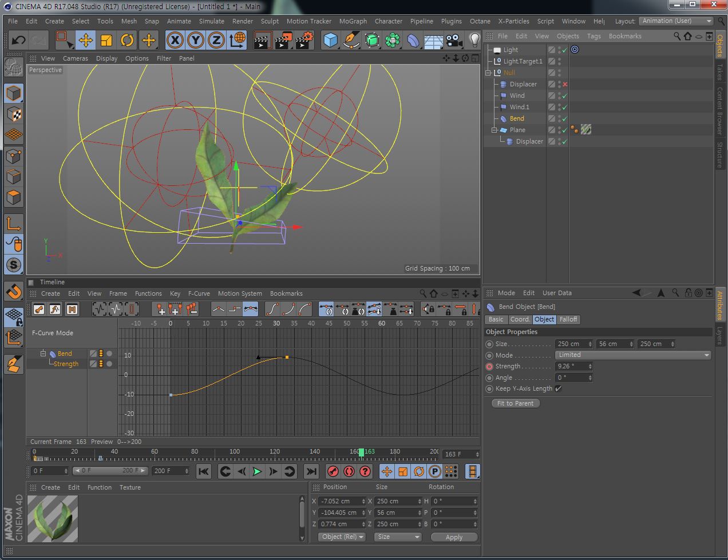Click the Fit to Parent button
Image resolution: width=728 pixels, height=560 pixels.
pyautogui.click(x=515, y=403)
